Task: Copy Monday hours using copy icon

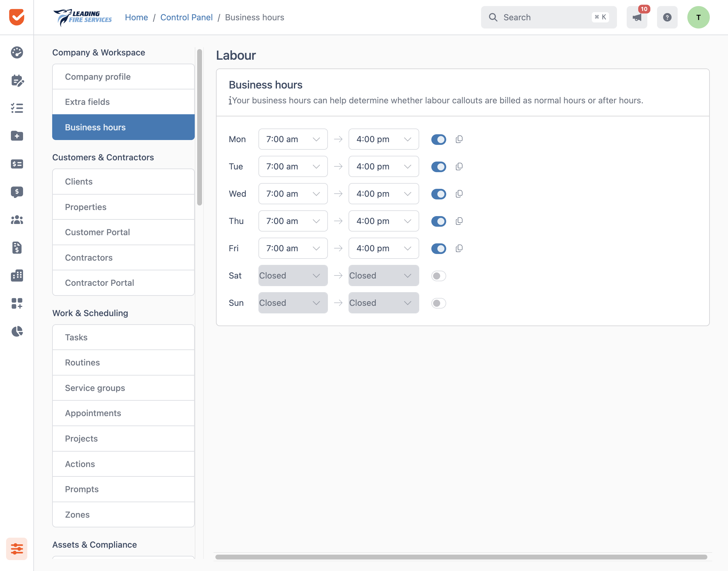Action: 459,139
